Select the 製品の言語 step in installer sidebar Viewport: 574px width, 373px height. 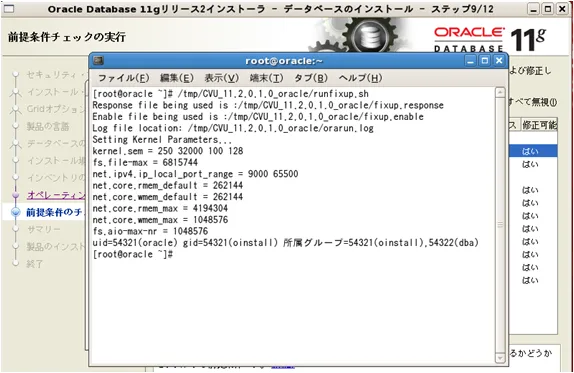coord(48,126)
